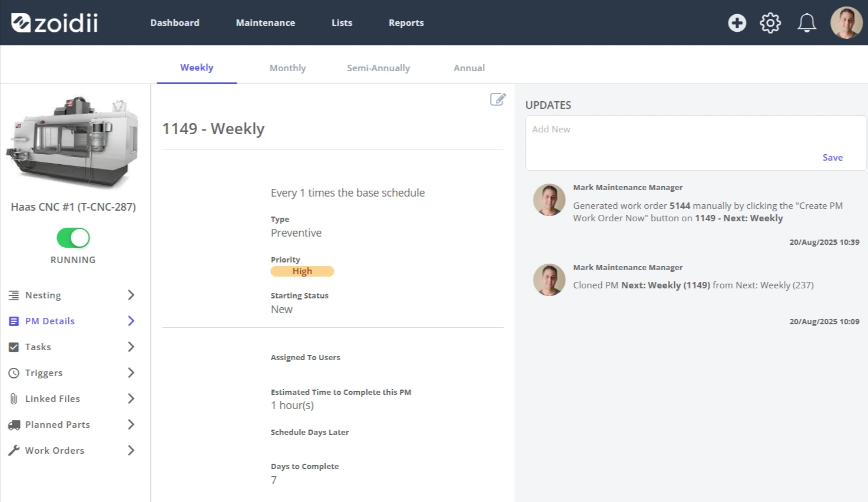
Task: Toggle the RUNNING status switch
Action: coord(73,238)
